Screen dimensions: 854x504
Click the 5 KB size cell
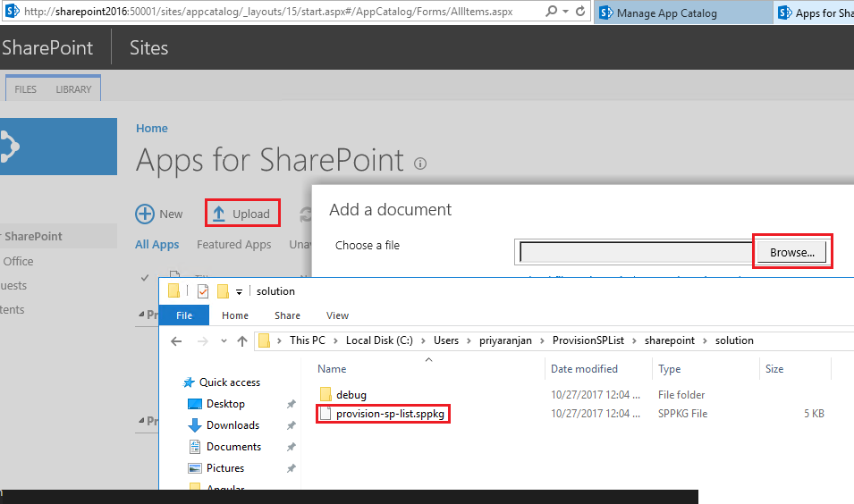[x=814, y=414]
